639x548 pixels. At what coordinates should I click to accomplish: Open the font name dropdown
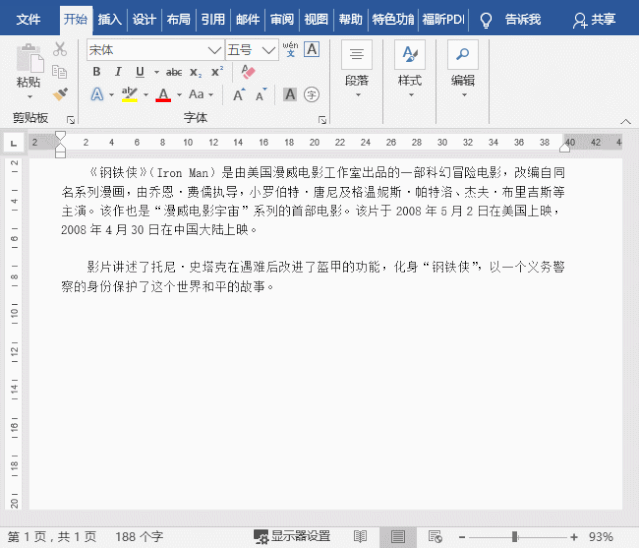click(x=214, y=50)
